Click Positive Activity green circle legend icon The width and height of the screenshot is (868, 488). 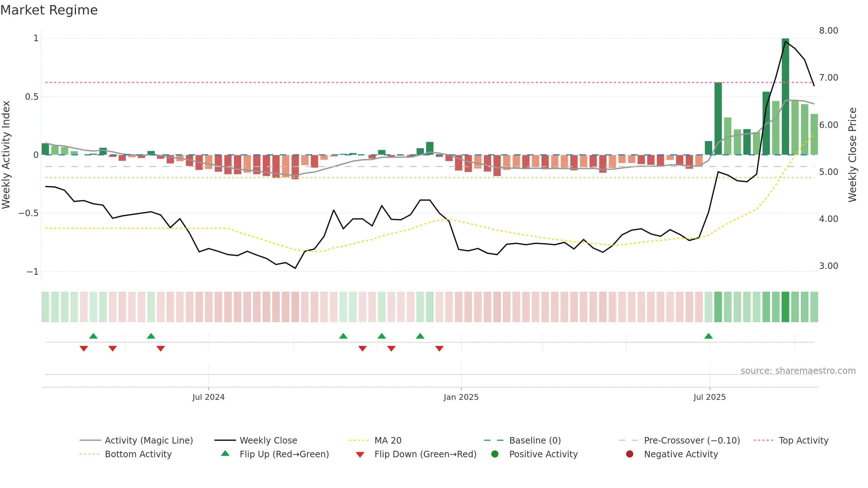pos(495,454)
